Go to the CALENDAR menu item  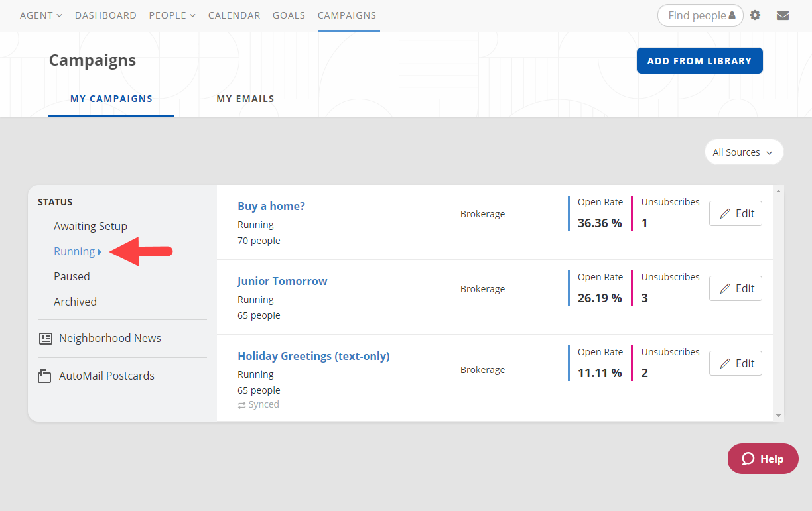(234, 15)
